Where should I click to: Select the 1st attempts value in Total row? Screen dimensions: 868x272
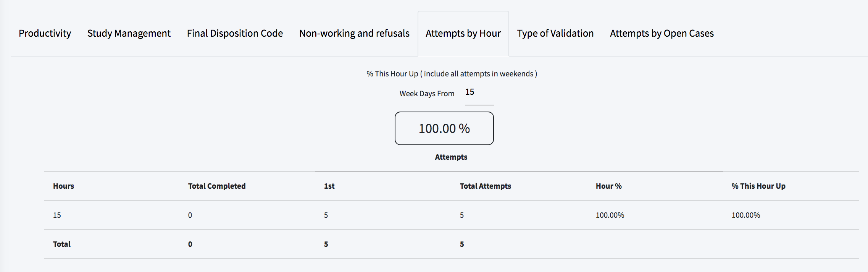(x=326, y=244)
